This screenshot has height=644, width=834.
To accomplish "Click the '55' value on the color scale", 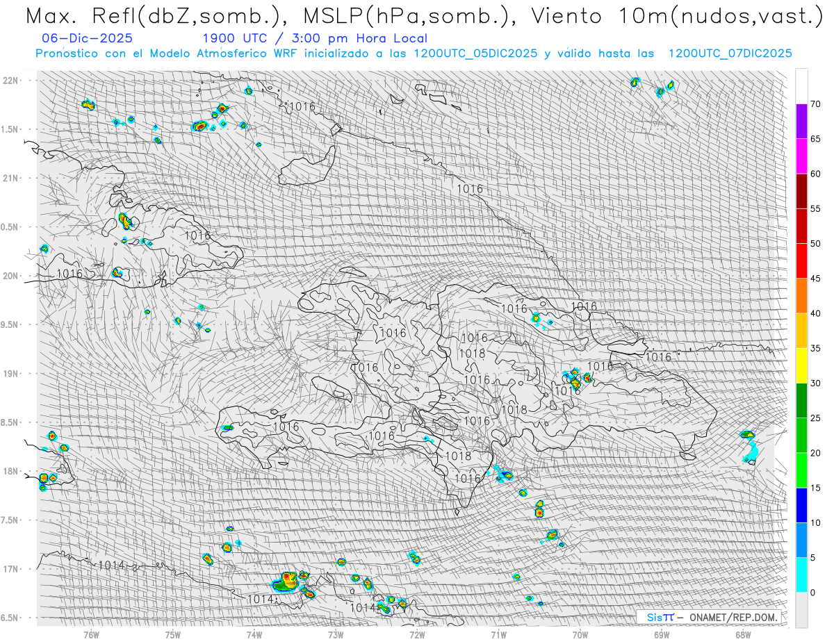I will click(x=816, y=208).
